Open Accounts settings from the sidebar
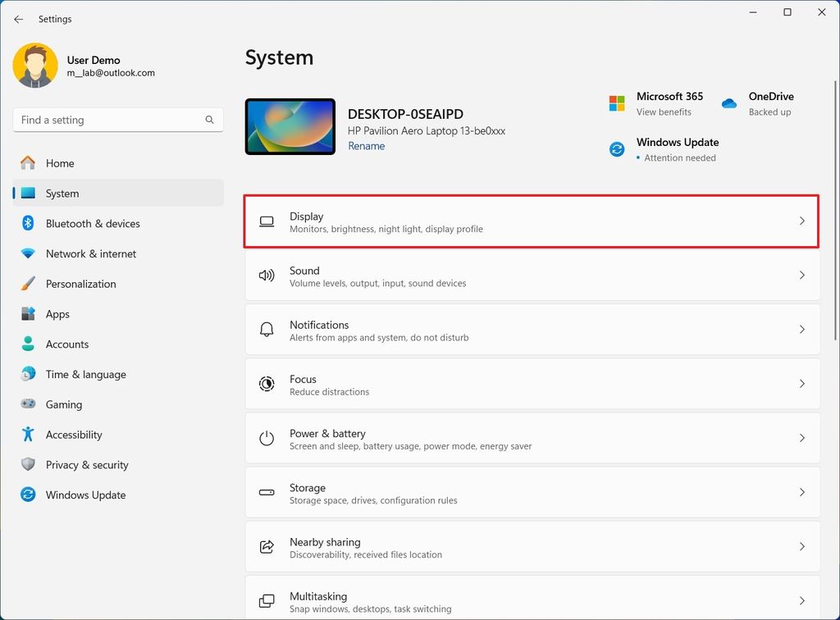The width and height of the screenshot is (840, 620). click(66, 344)
